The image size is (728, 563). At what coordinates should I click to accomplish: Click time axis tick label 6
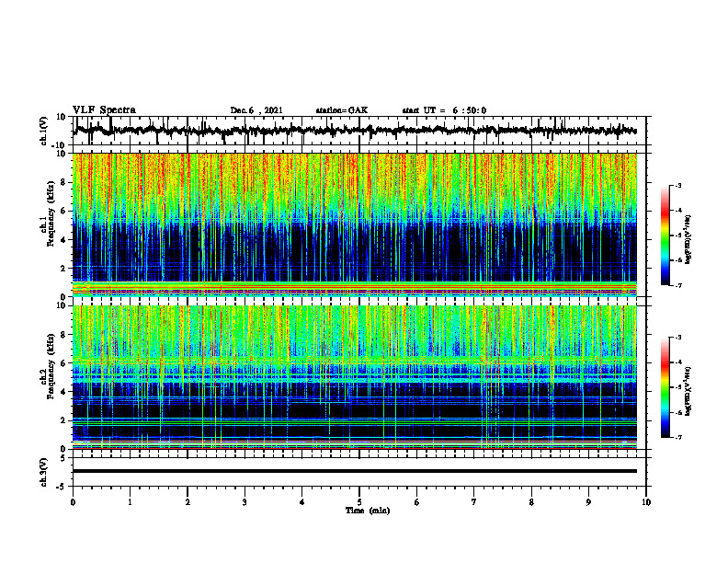pos(417,502)
